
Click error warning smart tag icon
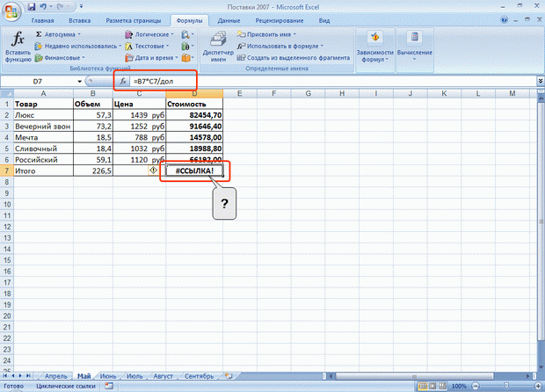tap(153, 171)
